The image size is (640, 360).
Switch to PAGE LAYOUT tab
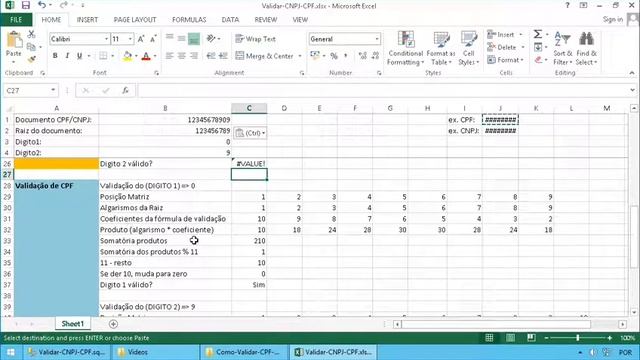(x=135, y=20)
